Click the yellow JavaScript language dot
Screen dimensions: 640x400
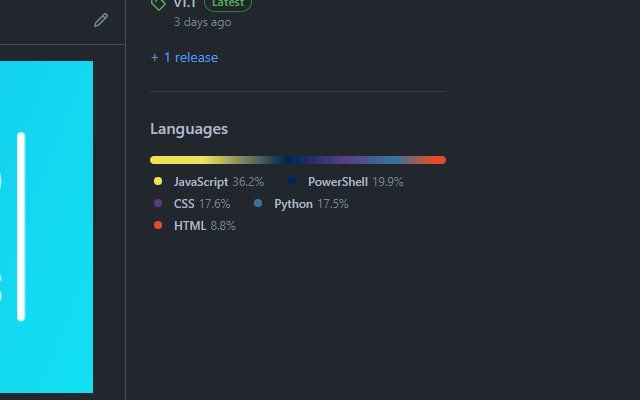pyautogui.click(x=158, y=182)
